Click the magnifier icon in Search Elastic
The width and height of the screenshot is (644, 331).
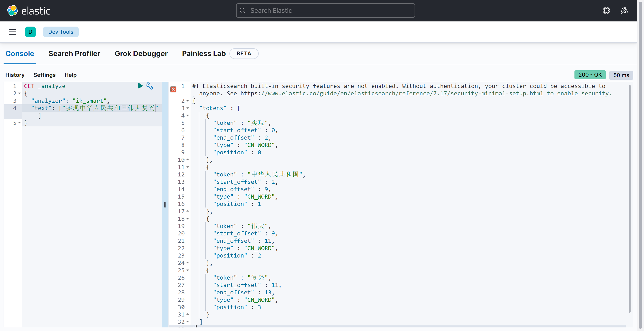pos(242,10)
